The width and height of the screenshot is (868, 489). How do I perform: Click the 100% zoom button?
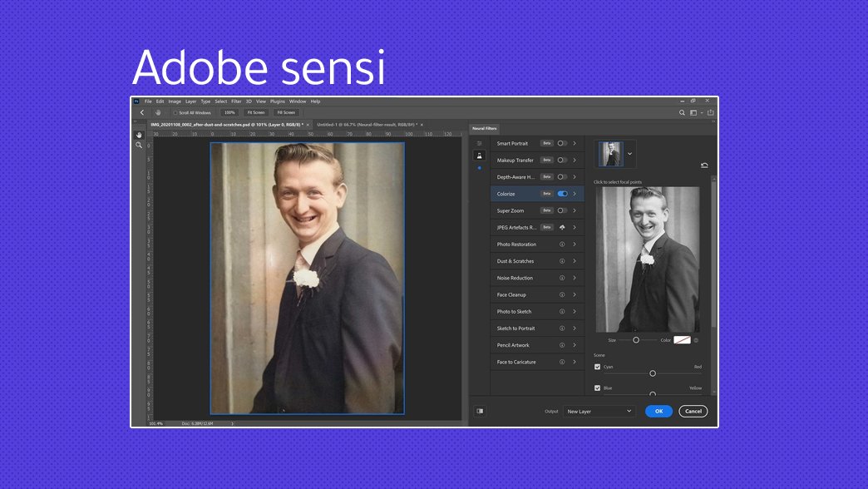tap(229, 112)
